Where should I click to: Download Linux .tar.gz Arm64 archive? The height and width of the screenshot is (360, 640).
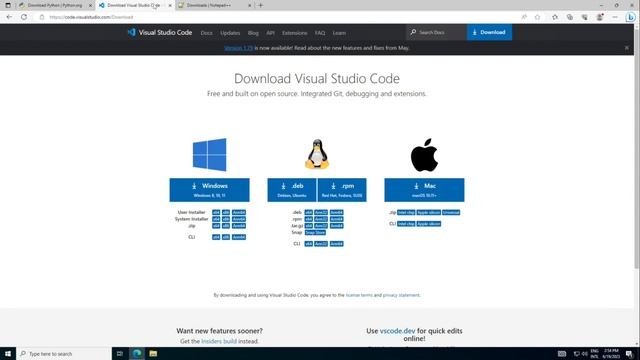tap(336, 226)
